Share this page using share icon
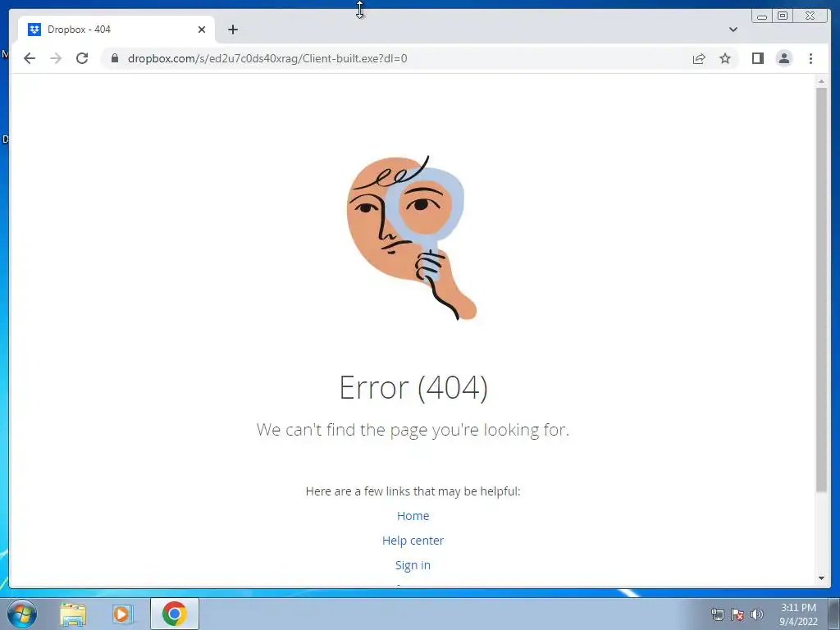 coord(699,58)
